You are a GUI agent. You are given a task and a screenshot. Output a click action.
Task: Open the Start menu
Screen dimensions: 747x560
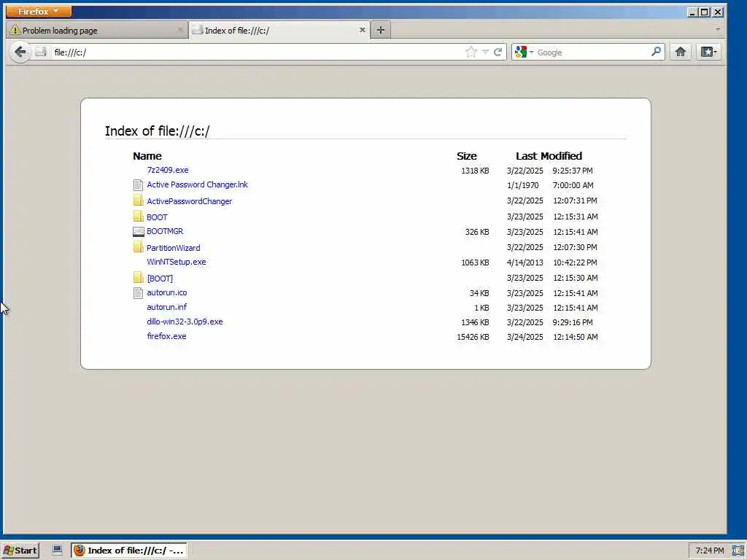(x=20, y=550)
